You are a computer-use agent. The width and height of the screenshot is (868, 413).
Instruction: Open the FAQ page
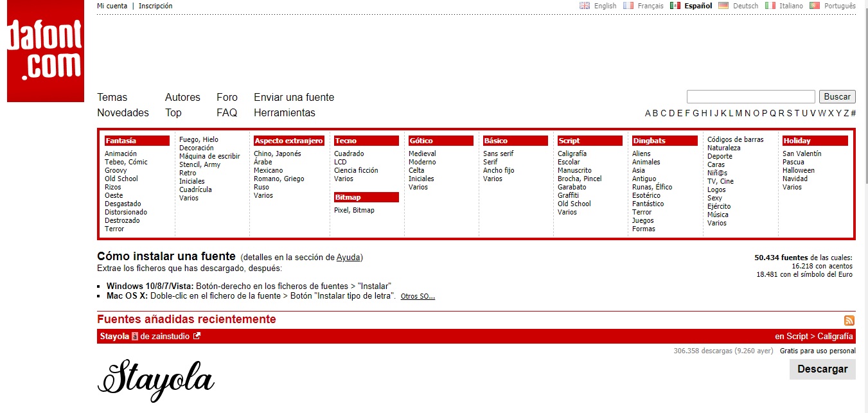[x=227, y=113]
